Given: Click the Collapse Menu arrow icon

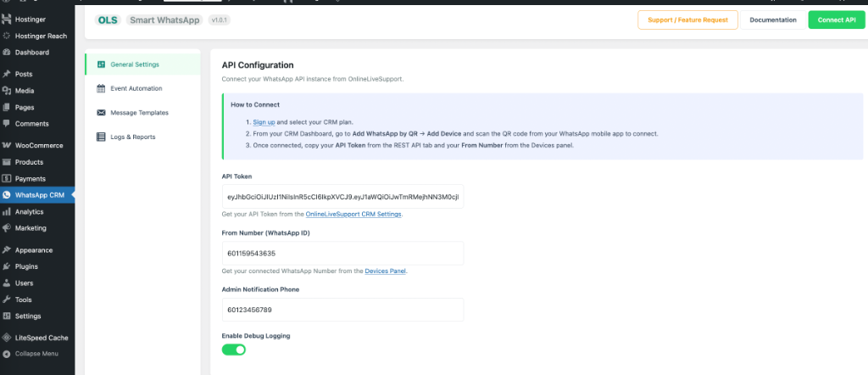Looking at the screenshot, I should pyautogui.click(x=7, y=354).
